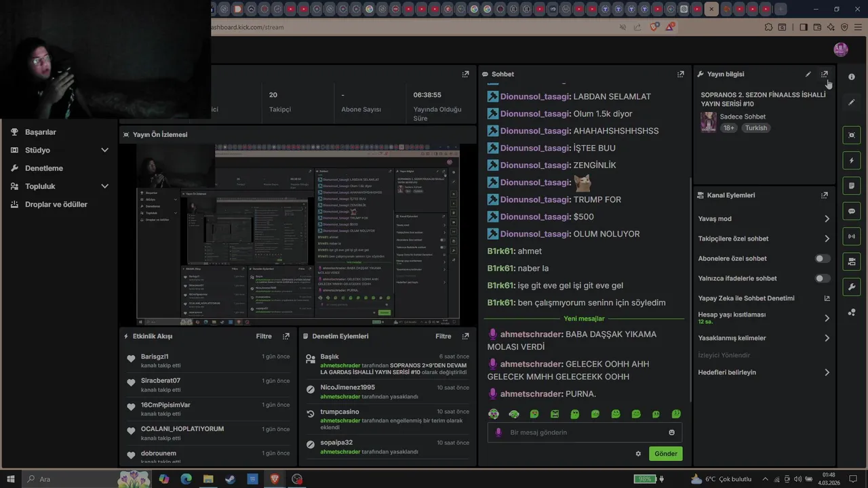Click Barisgzl1 follower entry in activity feed

(208, 361)
